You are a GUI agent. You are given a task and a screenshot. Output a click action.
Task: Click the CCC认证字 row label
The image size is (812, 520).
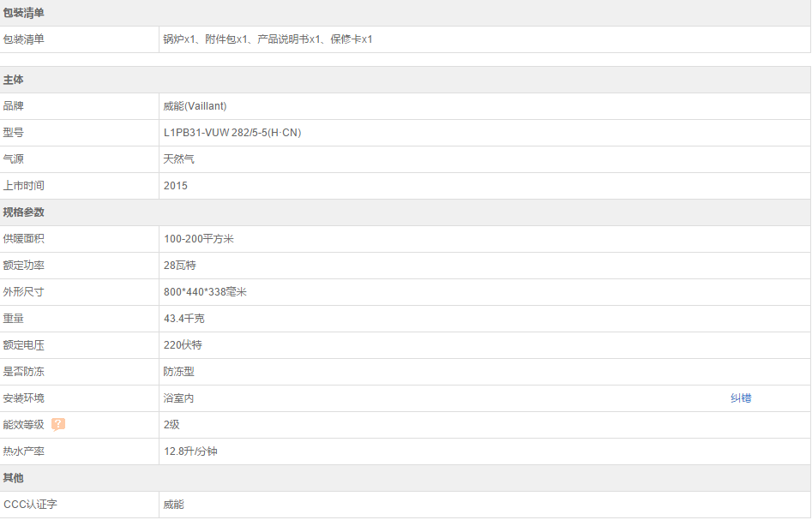(30, 505)
